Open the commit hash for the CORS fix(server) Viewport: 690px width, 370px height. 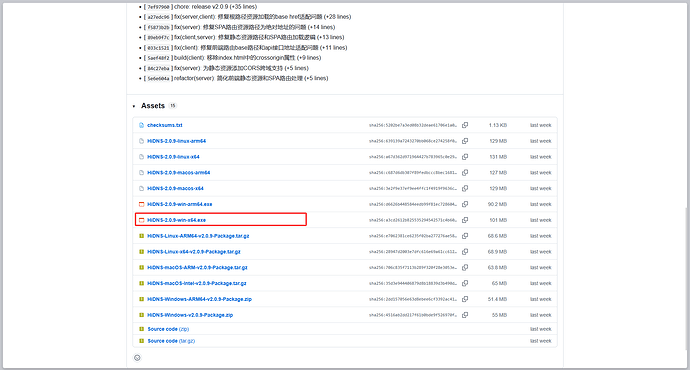(x=158, y=68)
